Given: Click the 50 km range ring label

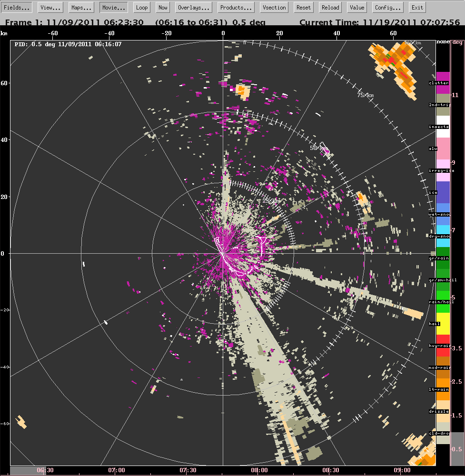Looking at the screenshot, I should 318,148.
